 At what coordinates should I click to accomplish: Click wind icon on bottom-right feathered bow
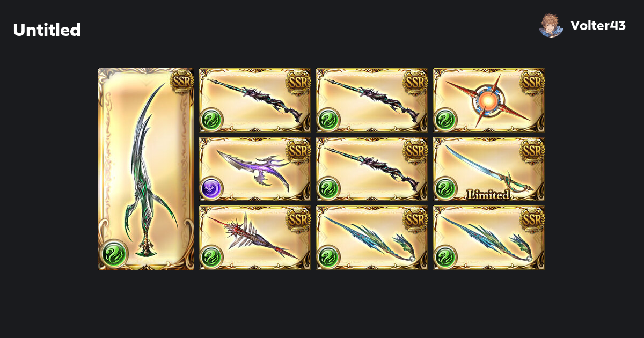[445, 256]
